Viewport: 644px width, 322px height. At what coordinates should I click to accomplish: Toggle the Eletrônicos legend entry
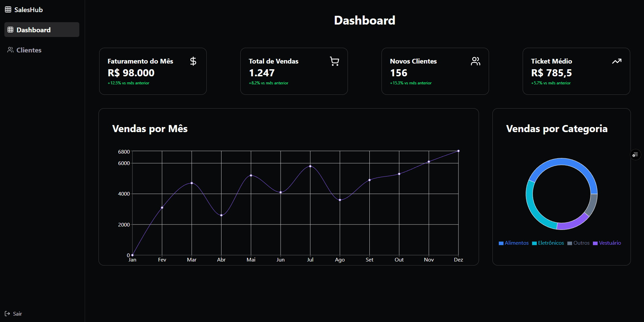[x=551, y=243]
